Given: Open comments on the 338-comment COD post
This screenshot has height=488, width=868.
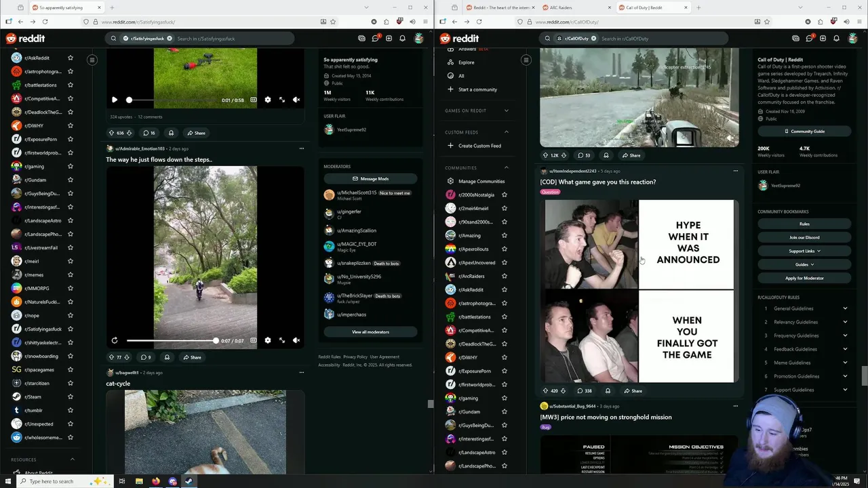Looking at the screenshot, I should [585, 391].
